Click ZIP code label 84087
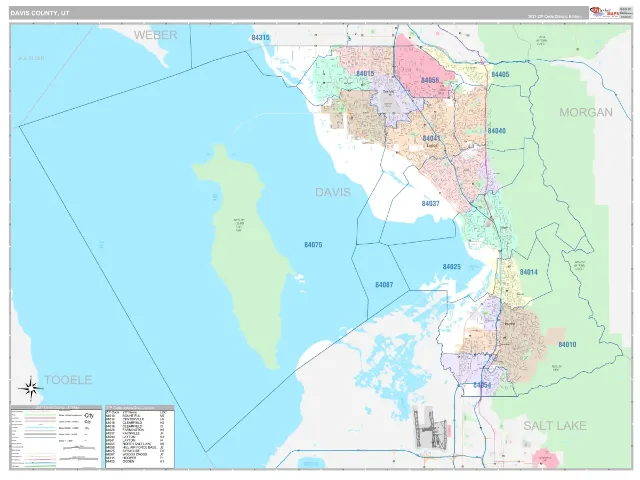 point(384,284)
